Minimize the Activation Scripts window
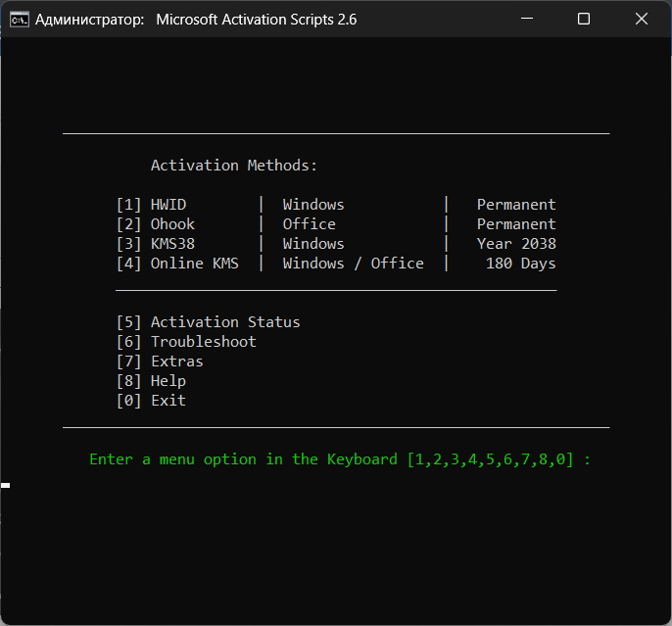 coord(529,19)
